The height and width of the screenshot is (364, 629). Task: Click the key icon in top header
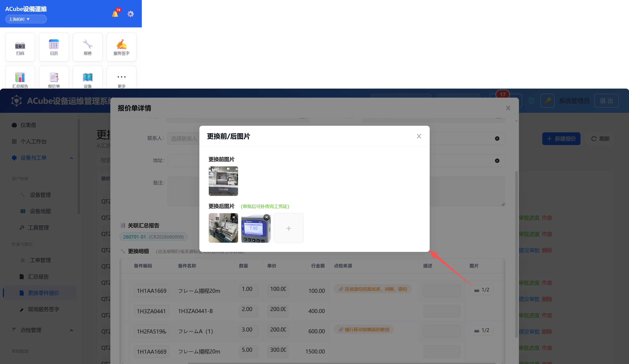click(x=547, y=101)
